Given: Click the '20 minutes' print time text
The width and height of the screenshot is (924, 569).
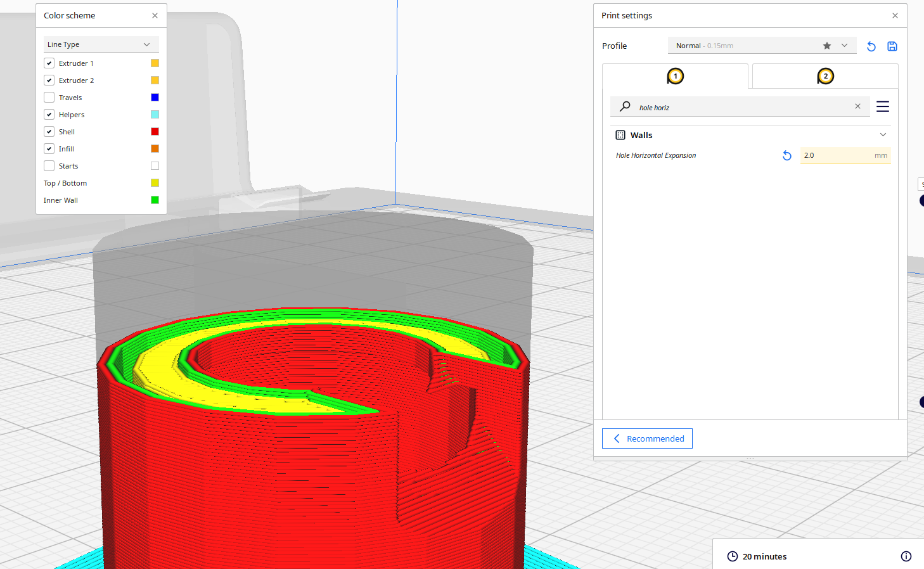Looking at the screenshot, I should pos(764,556).
